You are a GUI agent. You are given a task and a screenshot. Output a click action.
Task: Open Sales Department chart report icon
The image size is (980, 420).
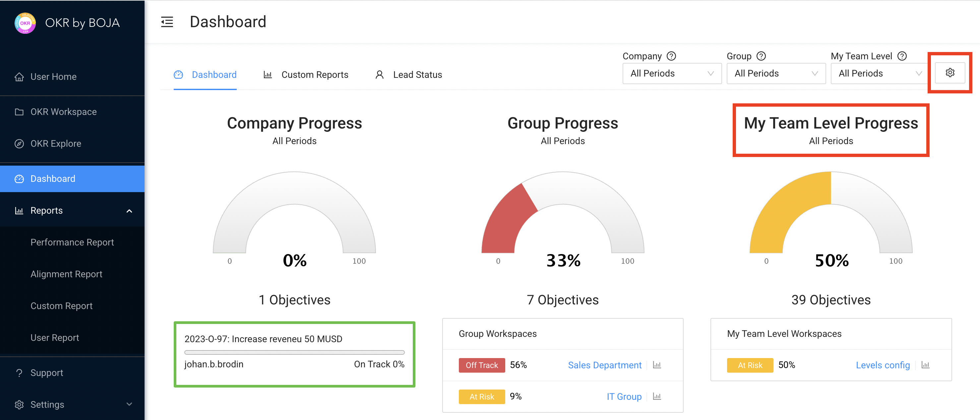pyautogui.click(x=657, y=365)
